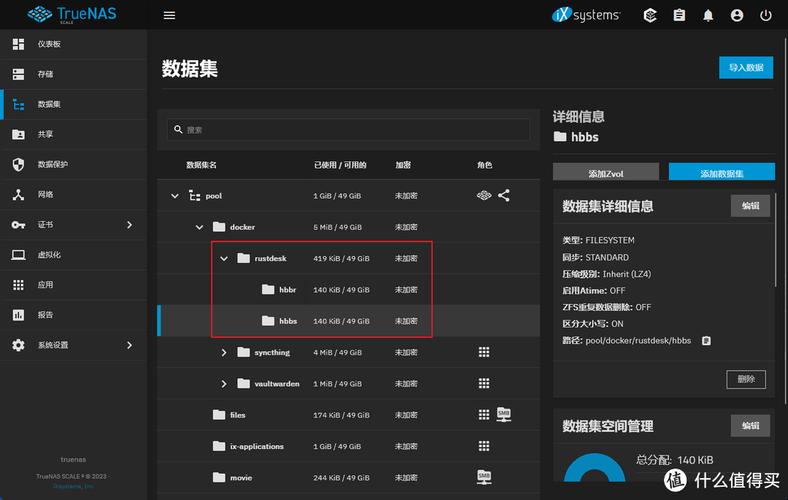The width and height of the screenshot is (788, 500).
Task: Select the hbbs dataset row
Action: click(349, 321)
